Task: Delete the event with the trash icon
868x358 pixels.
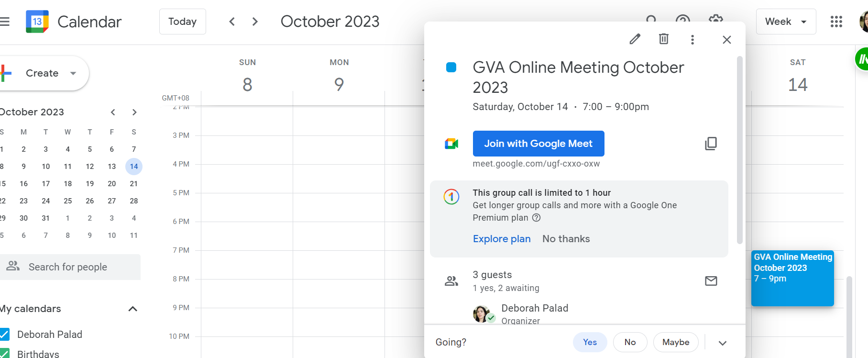Action: (x=664, y=39)
